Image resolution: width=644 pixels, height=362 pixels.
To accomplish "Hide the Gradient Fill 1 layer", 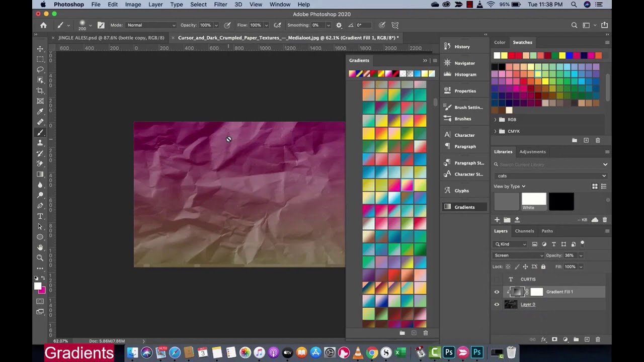I will pos(497,292).
